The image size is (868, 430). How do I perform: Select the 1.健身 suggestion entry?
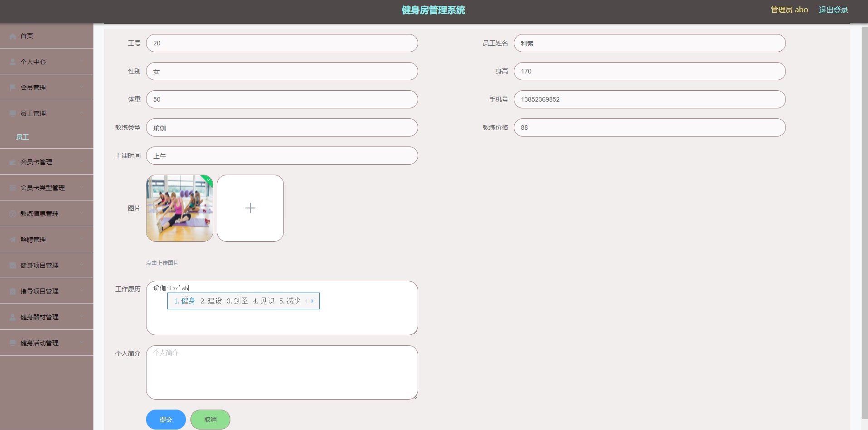[185, 300]
